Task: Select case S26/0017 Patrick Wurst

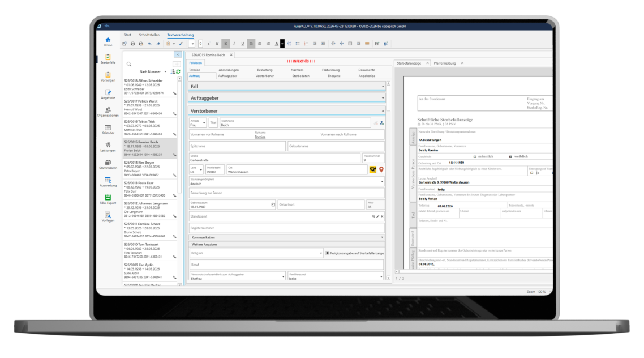Action: click(x=149, y=107)
